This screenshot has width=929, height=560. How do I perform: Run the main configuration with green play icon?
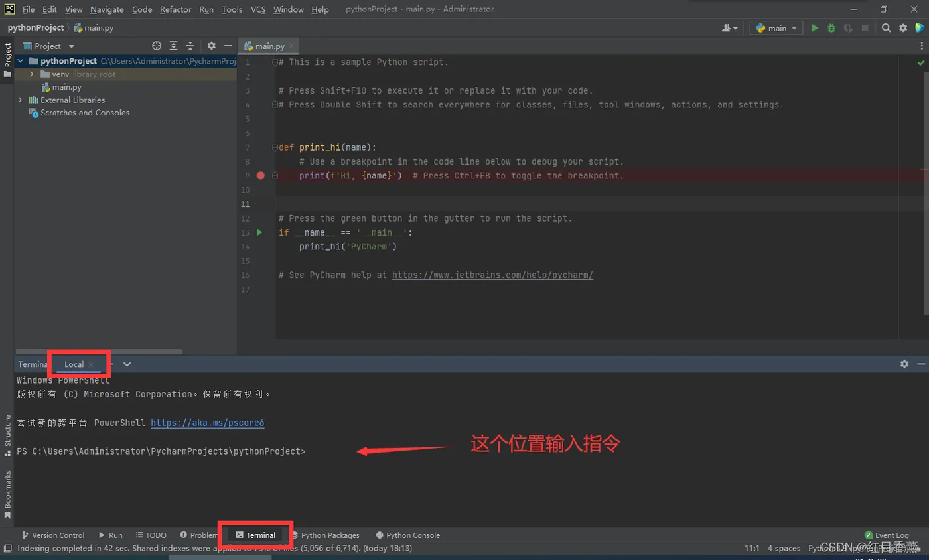[x=815, y=28]
